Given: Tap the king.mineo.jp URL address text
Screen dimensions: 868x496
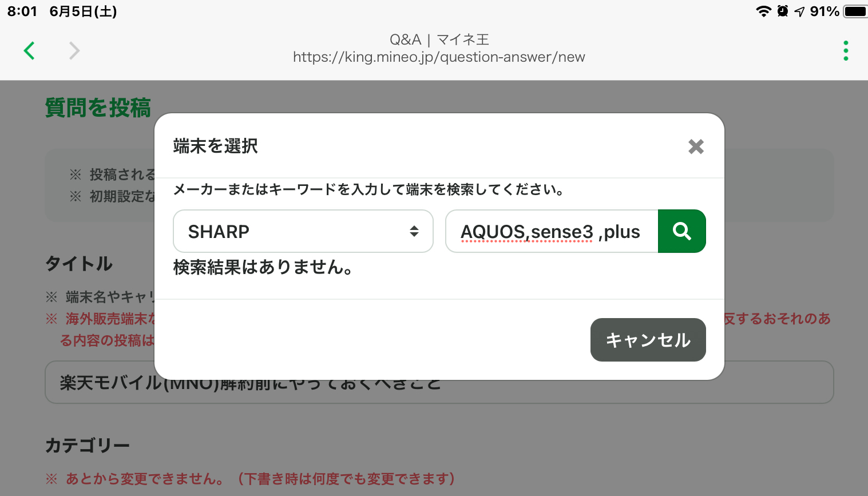Looking at the screenshot, I should 439,57.
